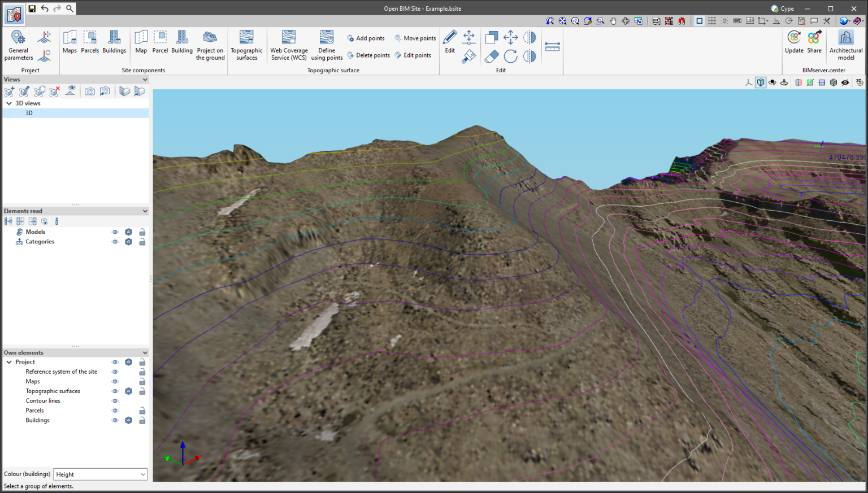Open General parameters
Screen dimensions: 868x493
(18, 44)
